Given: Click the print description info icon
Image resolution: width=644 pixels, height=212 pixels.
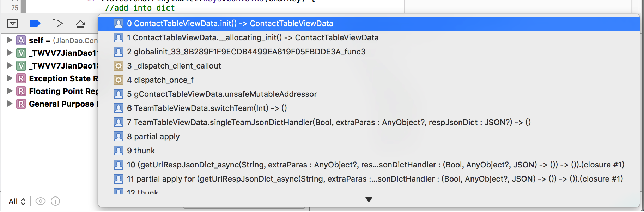Looking at the screenshot, I should (x=55, y=201).
